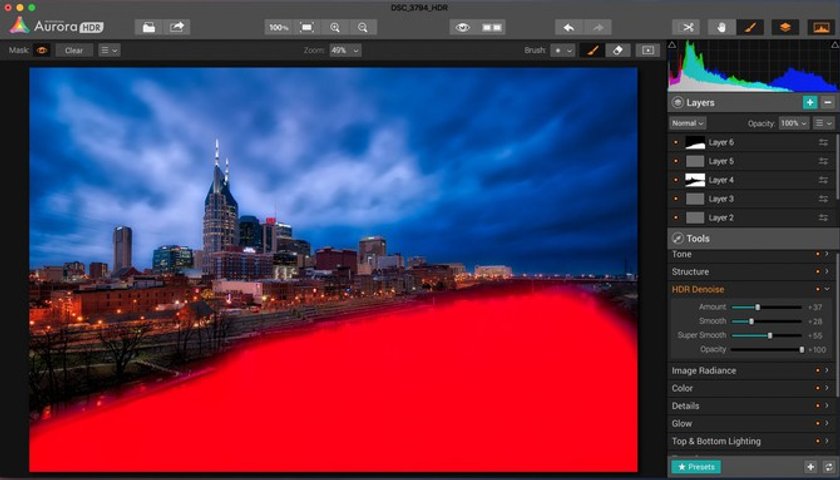Toggle Layer 3 visibility dot
The width and height of the screenshot is (840, 480).
click(676, 199)
